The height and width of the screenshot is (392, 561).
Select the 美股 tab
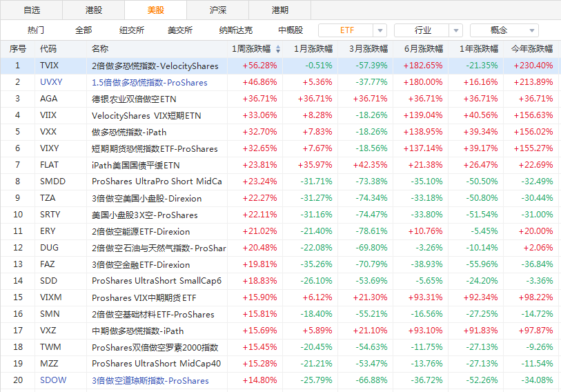156,10
